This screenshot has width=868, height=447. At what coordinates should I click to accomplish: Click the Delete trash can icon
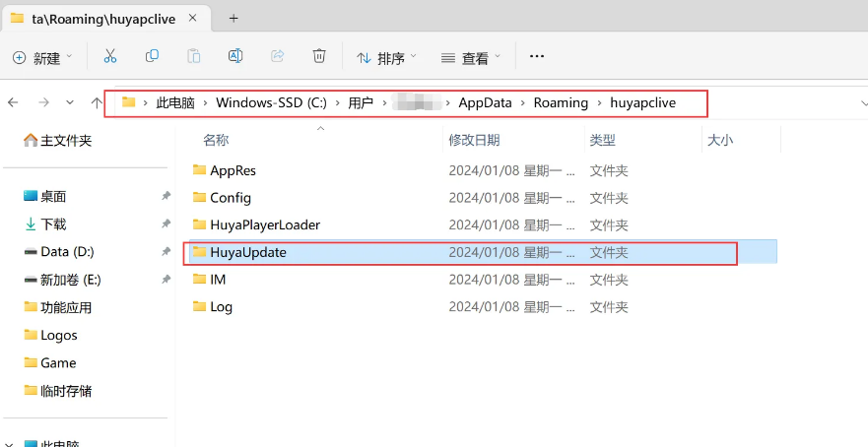[x=319, y=57]
